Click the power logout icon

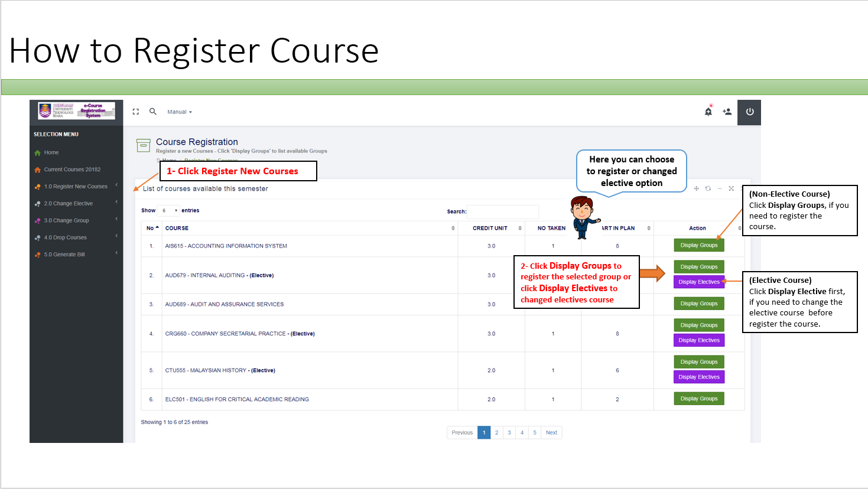tap(749, 112)
